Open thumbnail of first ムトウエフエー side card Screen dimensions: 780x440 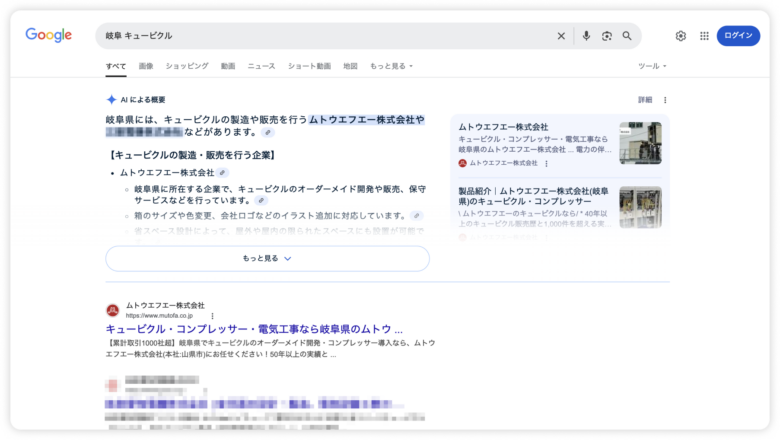coord(640,143)
